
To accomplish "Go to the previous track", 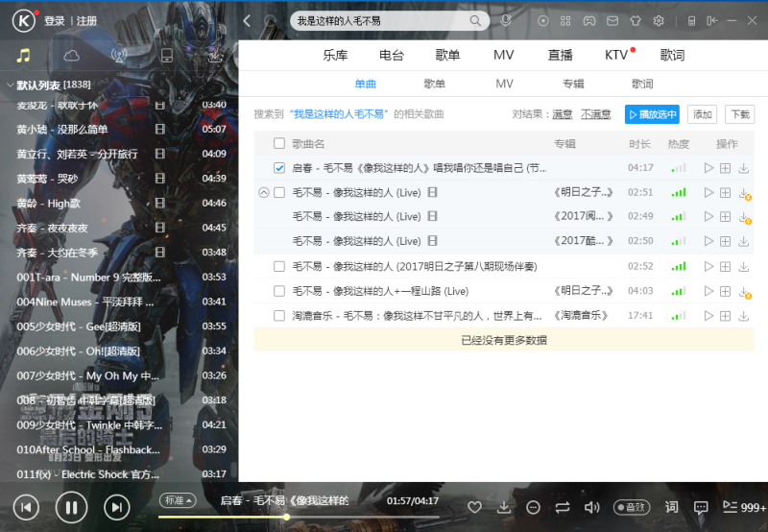I will point(26,507).
